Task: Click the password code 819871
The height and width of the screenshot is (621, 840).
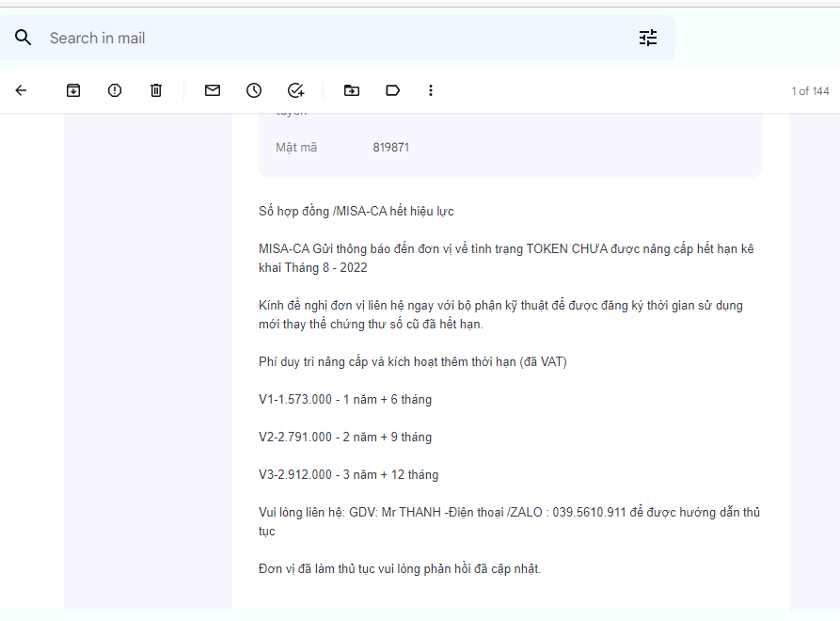Action: [390, 148]
